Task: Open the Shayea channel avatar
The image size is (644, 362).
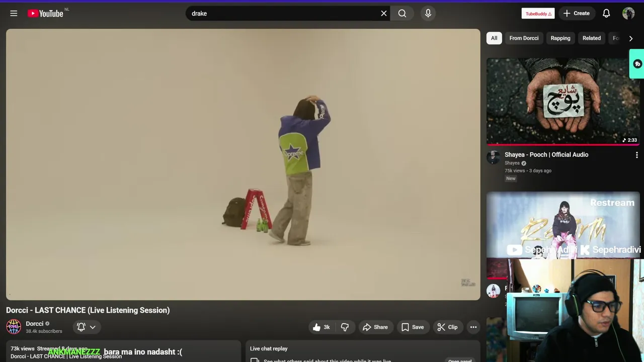Action: click(494, 157)
